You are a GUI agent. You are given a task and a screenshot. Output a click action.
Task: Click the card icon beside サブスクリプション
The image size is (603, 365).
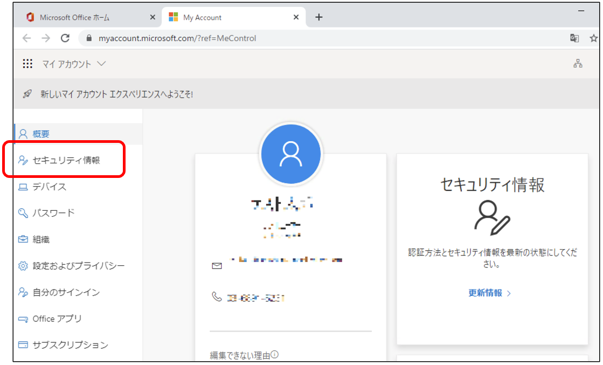point(23,345)
